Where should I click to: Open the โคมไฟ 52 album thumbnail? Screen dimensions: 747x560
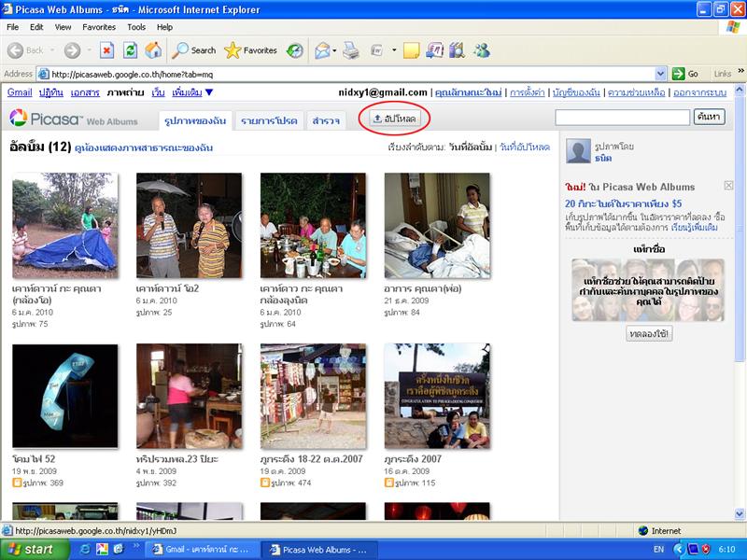pyautogui.click(x=64, y=396)
